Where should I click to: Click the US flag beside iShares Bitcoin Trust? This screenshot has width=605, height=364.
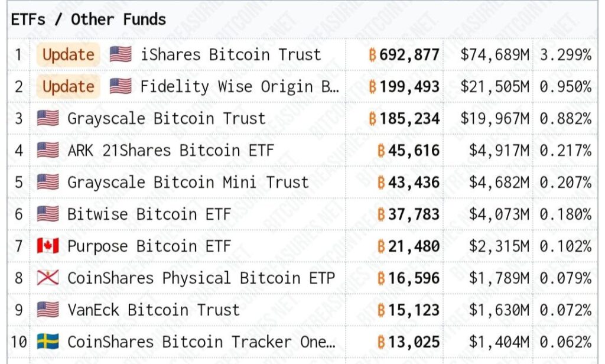coord(121,54)
